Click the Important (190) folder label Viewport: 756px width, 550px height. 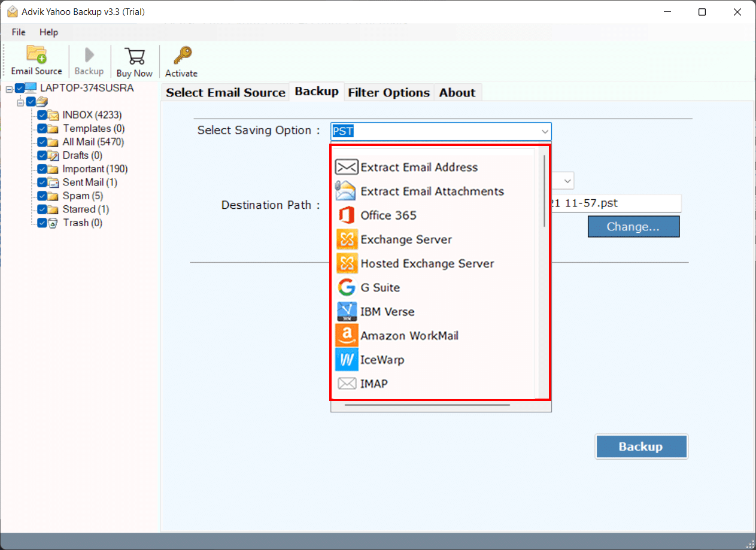click(x=95, y=169)
